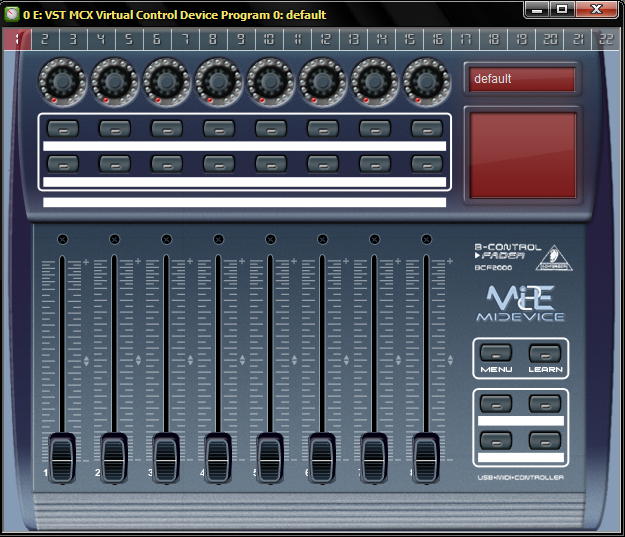This screenshot has width=625, height=537.
Task: Click the seventh rotary encoder knob
Action: [x=374, y=82]
